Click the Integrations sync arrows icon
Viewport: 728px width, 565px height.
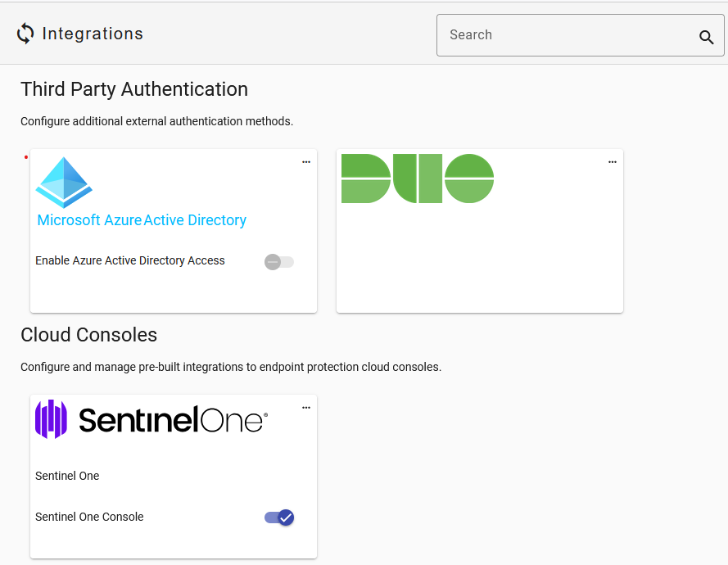pyautogui.click(x=25, y=34)
